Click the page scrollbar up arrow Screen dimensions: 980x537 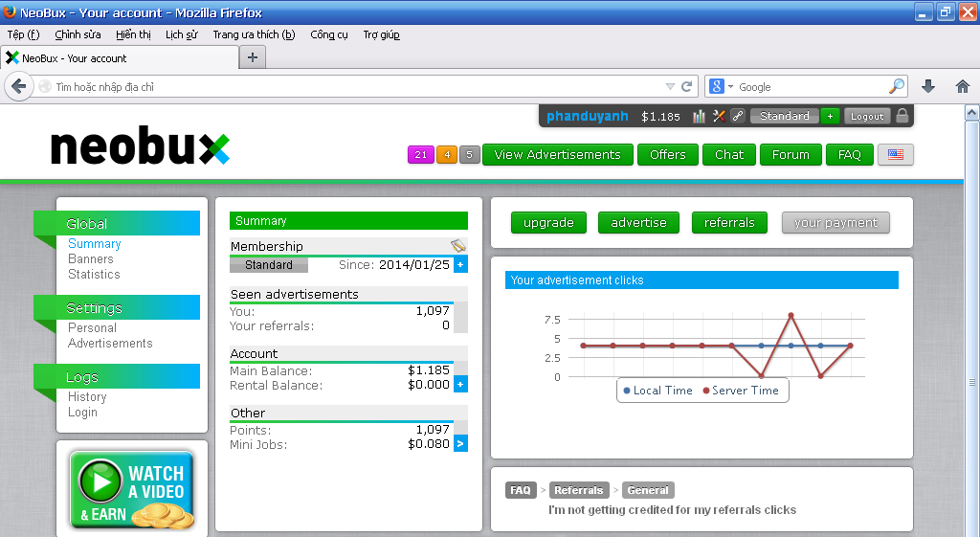pos(972,113)
